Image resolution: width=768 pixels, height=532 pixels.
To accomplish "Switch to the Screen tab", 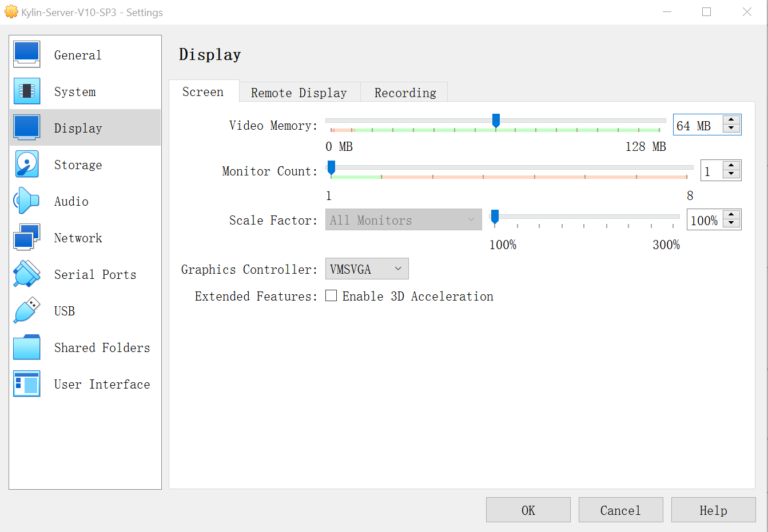I will coord(204,91).
